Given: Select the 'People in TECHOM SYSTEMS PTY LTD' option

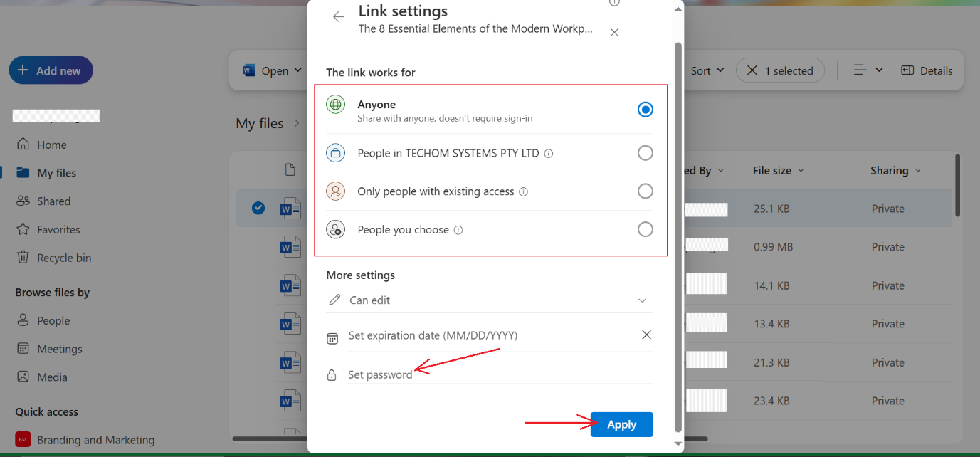Looking at the screenshot, I should (645, 152).
